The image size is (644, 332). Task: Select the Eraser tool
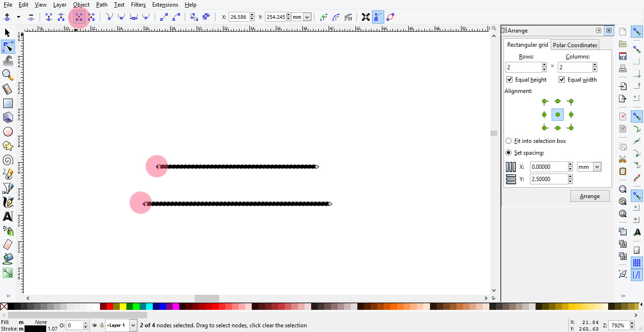pos(8,244)
